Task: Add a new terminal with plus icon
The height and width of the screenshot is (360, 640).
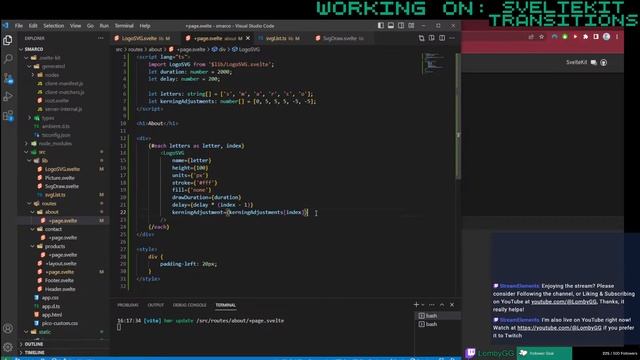Action: (x=416, y=304)
